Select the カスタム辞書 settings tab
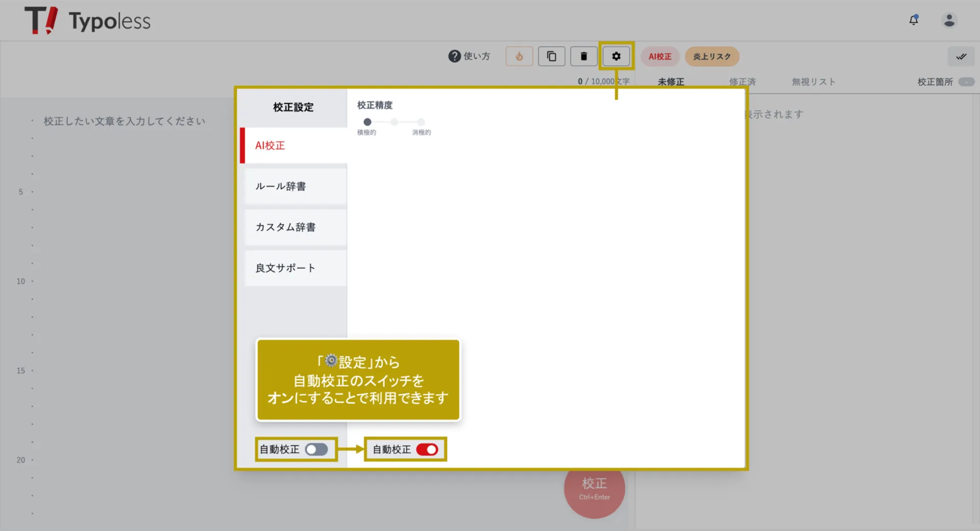Screen dimensions: 980x531 click(296, 227)
